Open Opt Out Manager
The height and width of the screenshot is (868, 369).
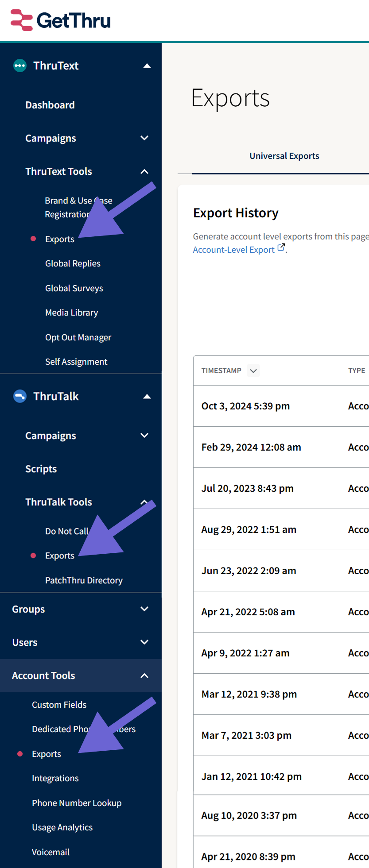tap(78, 337)
